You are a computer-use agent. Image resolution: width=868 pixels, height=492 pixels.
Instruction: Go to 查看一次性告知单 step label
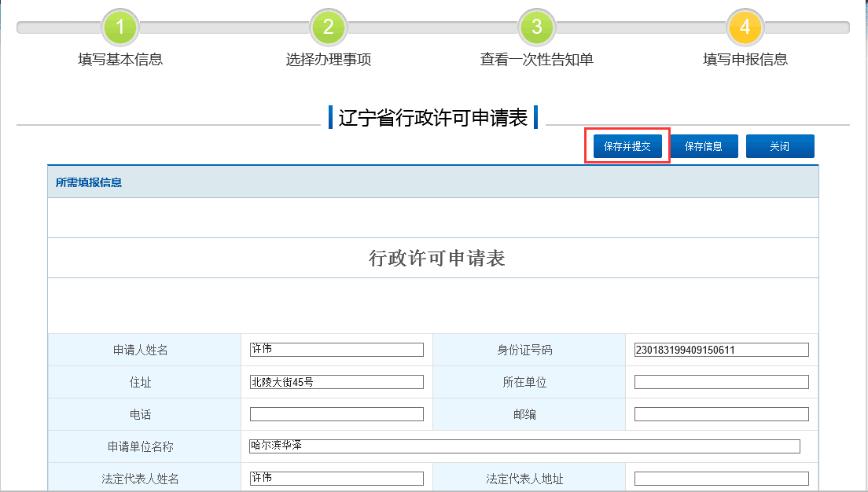pyautogui.click(x=537, y=60)
